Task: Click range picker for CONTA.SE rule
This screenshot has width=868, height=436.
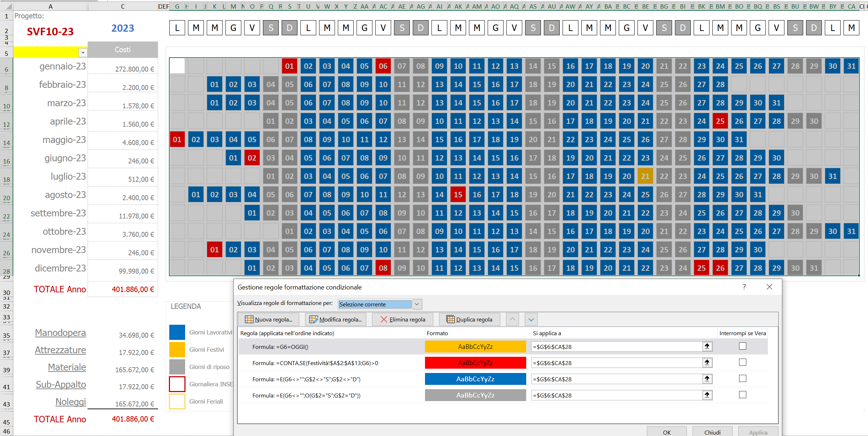Action: pyautogui.click(x=707, y=363)
